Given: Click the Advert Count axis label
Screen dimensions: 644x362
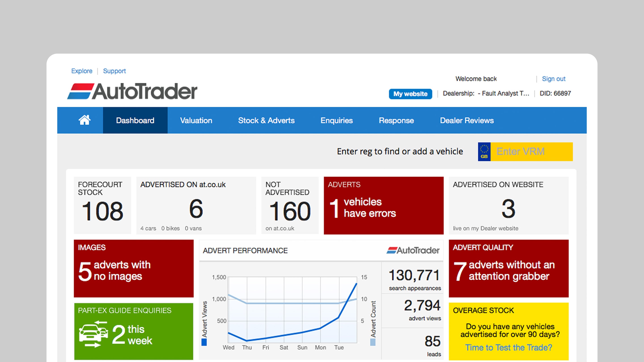Looking at the screenshot, I should tap(373, 319).
